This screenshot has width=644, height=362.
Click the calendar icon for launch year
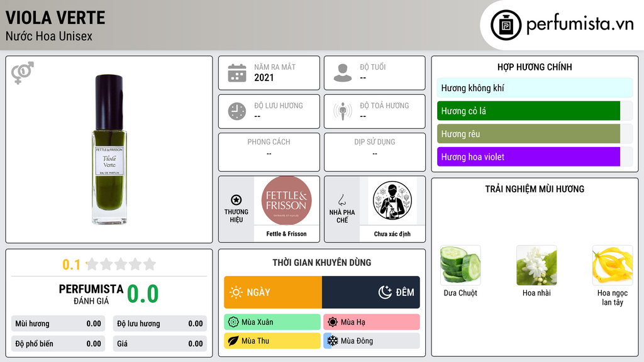[237, 73]
